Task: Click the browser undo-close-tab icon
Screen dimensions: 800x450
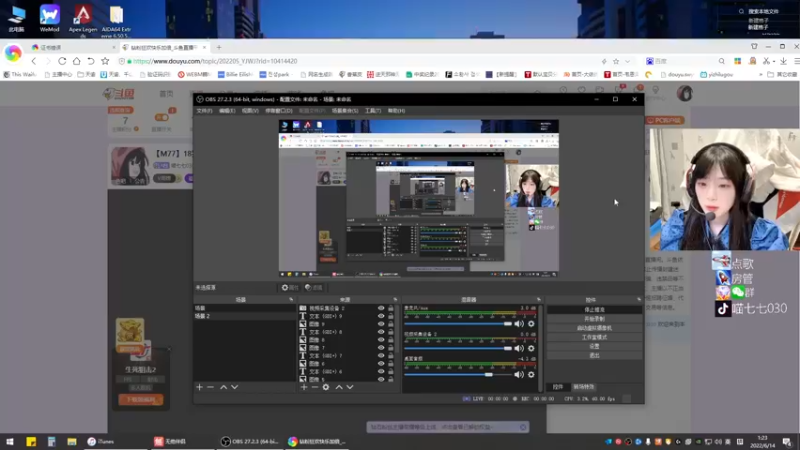Action: pos(90,61)
